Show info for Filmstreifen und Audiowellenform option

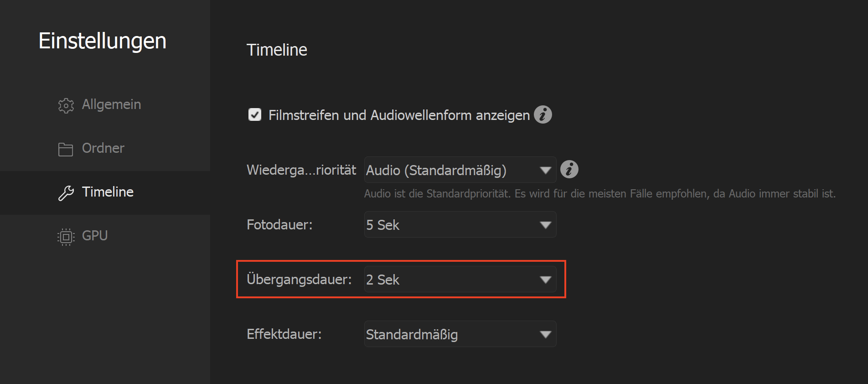point(542,114)
